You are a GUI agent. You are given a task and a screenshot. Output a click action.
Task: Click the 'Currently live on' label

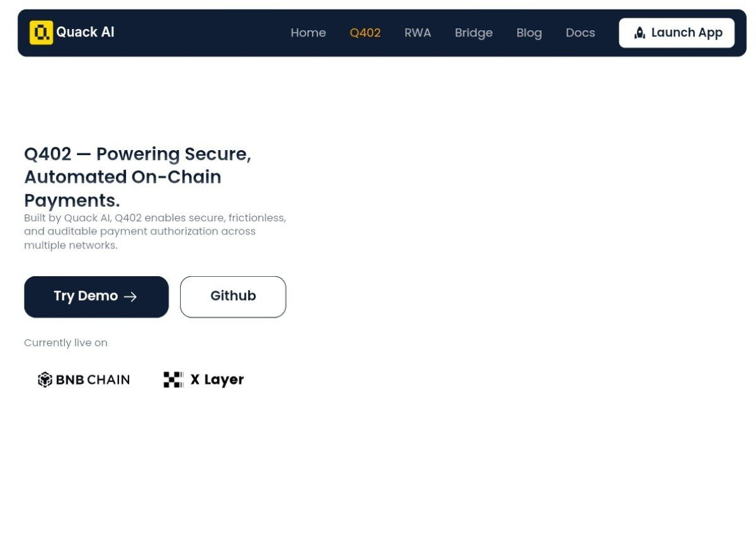(66, 343)
